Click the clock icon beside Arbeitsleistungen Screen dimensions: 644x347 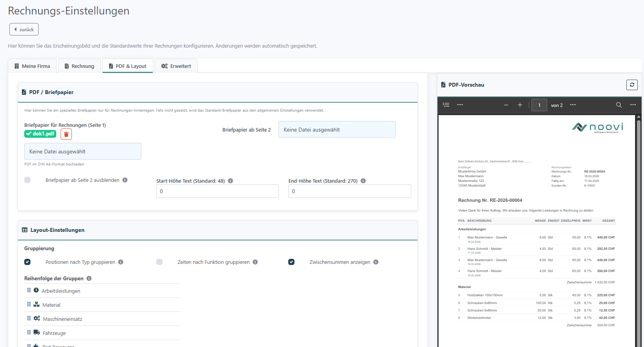[36, 290]
